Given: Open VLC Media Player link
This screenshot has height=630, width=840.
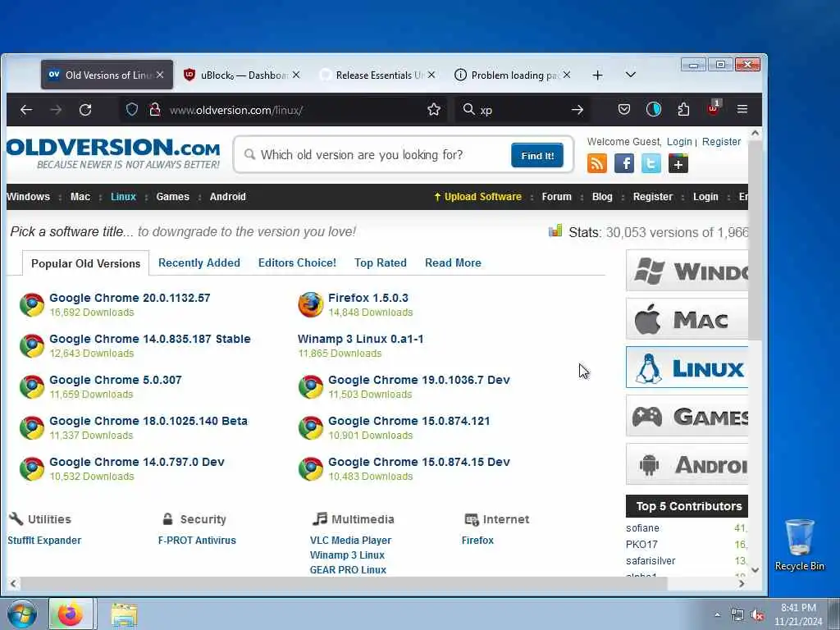Looking at the screenshot, I should point(350,540).
